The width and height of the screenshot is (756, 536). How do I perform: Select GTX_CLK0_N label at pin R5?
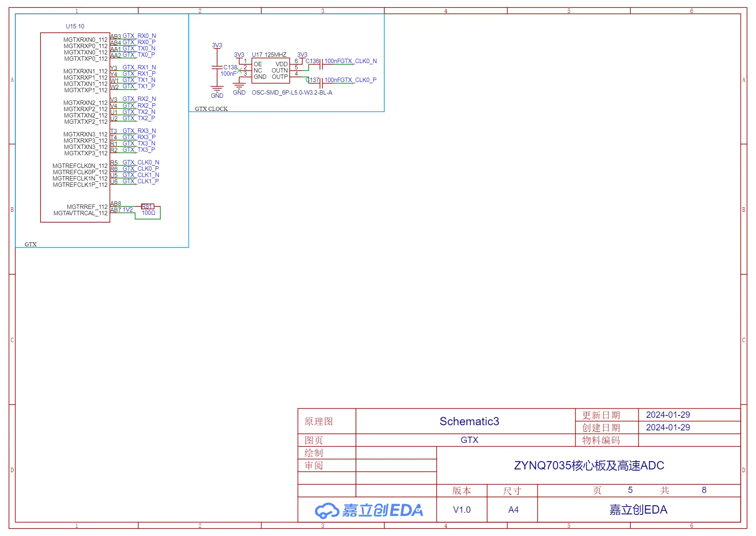pyautogui.click(x=141, y=162)
